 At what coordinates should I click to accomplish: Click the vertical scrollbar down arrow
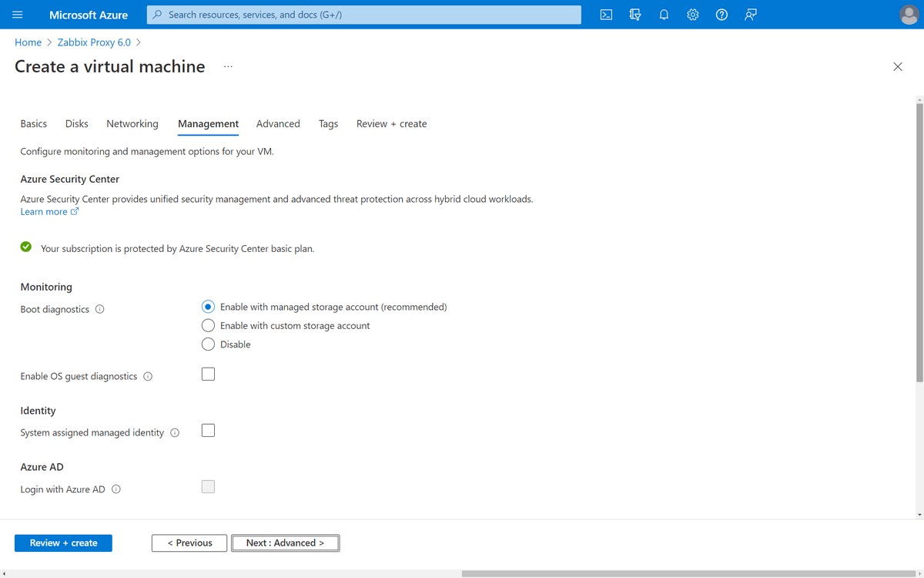[919, 514]
